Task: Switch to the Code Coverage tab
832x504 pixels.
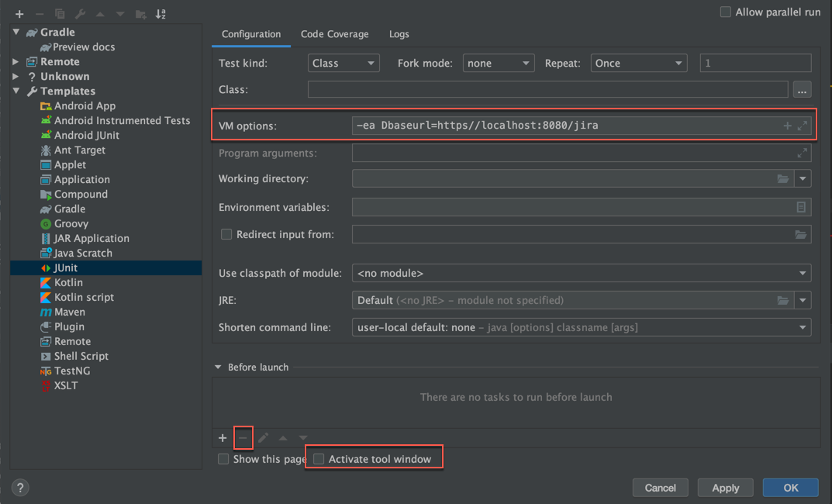Action: tap(334, 34)
